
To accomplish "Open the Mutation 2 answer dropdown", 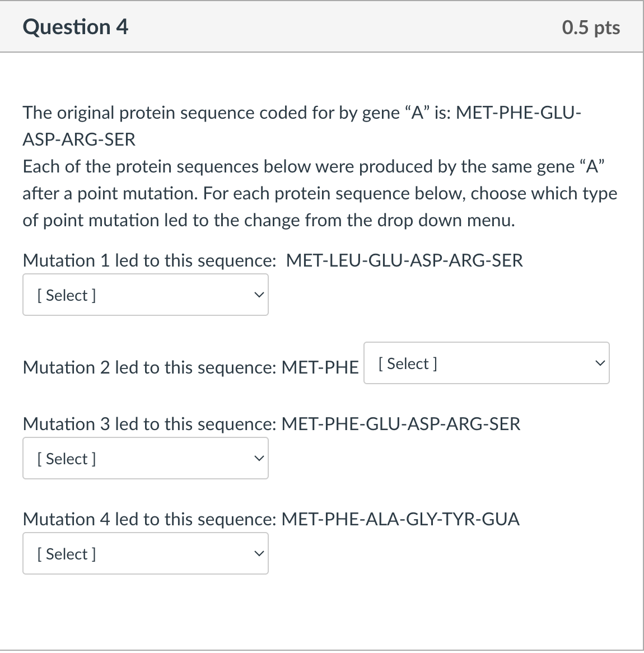I will [486, 363].
